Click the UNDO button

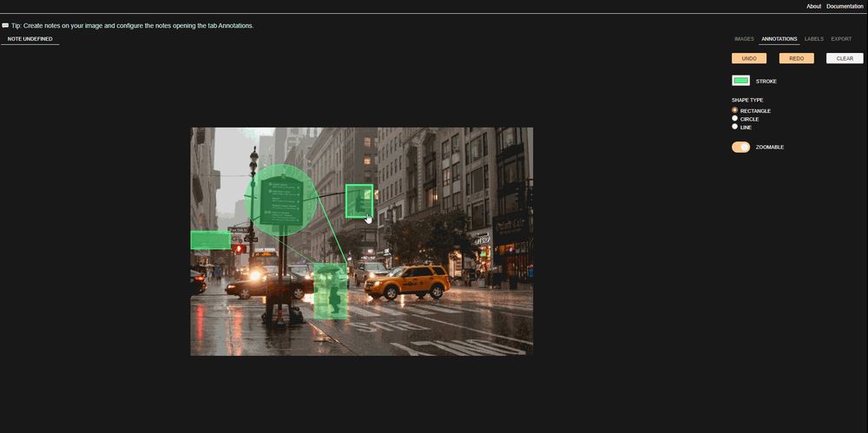click(x=749, y=58)
